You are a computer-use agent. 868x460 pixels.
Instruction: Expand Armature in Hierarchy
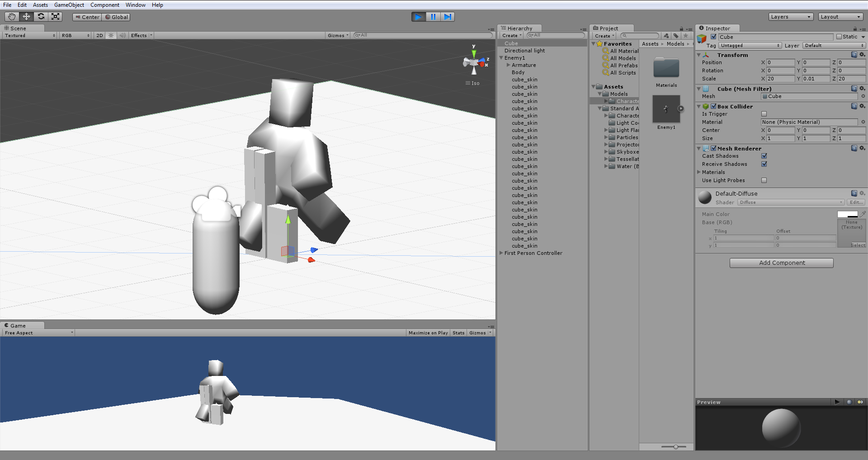[508, 65]
